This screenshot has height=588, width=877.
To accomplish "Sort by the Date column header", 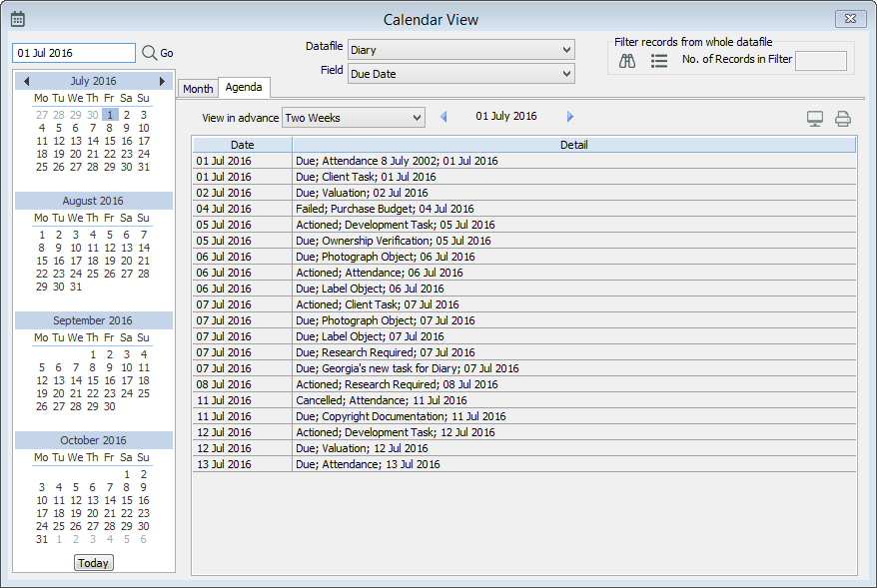I will pos(242,145).
